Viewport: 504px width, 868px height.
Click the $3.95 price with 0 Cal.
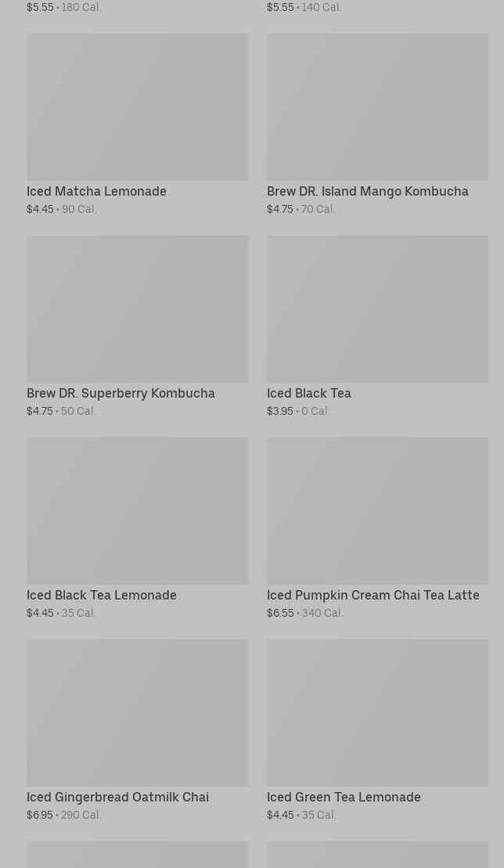280,411
